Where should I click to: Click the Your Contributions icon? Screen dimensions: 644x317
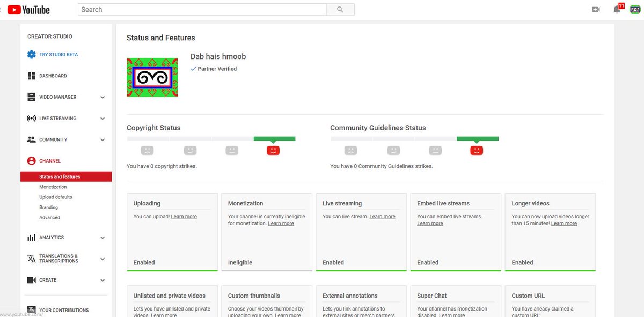click(x=31, y=310)
